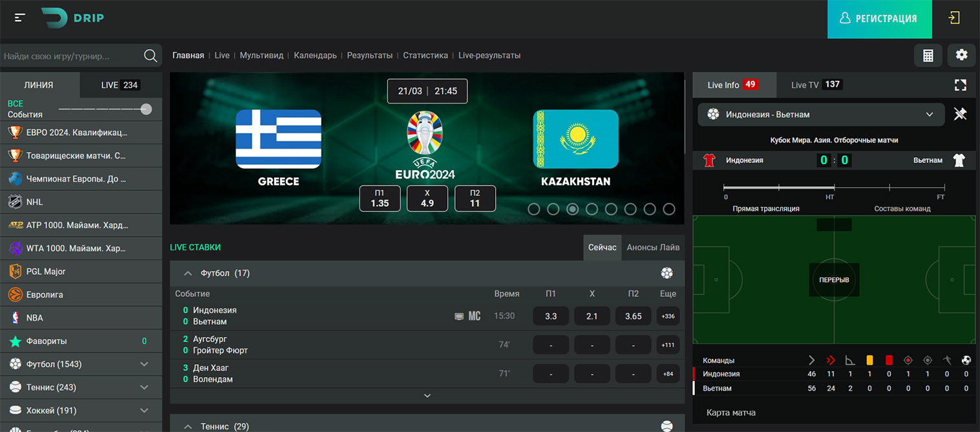Bet on П1 odds 3.3 for Индонезия
The image size is (980, 432).
tap(550, 316)
